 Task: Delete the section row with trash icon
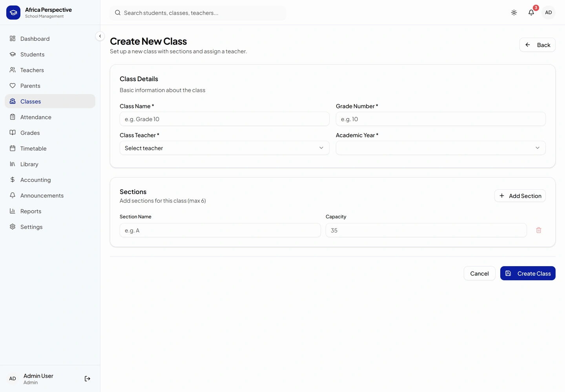(x=539, y=230)
